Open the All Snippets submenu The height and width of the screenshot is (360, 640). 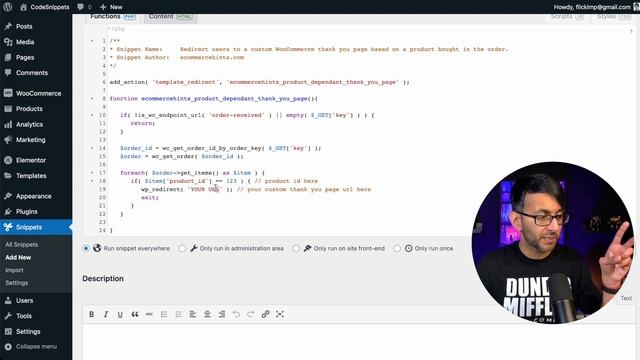pyautogui.click(x=22, y=244)
